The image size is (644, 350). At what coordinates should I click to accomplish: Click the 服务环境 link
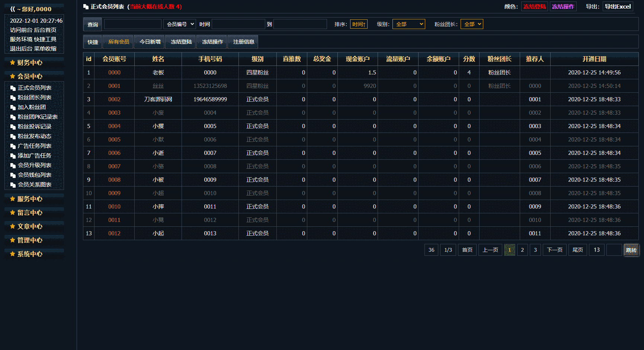(x=21, y=39)
